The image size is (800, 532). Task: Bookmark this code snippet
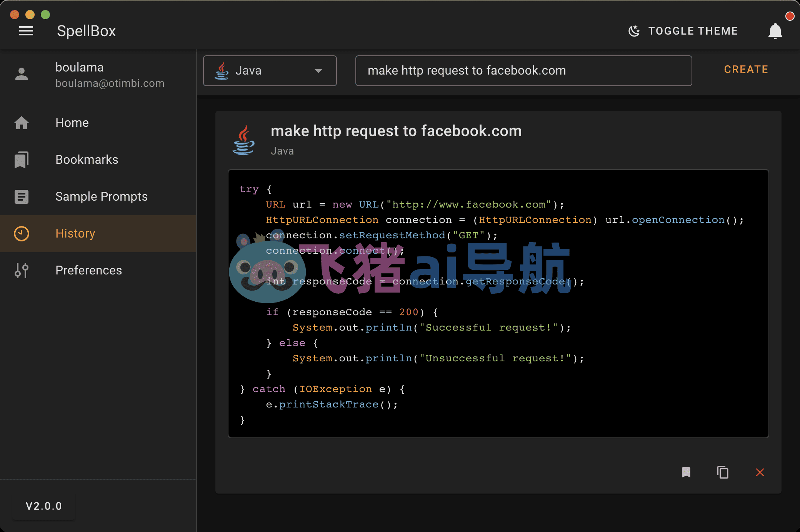pyautogui.click(x=686, y=472)
